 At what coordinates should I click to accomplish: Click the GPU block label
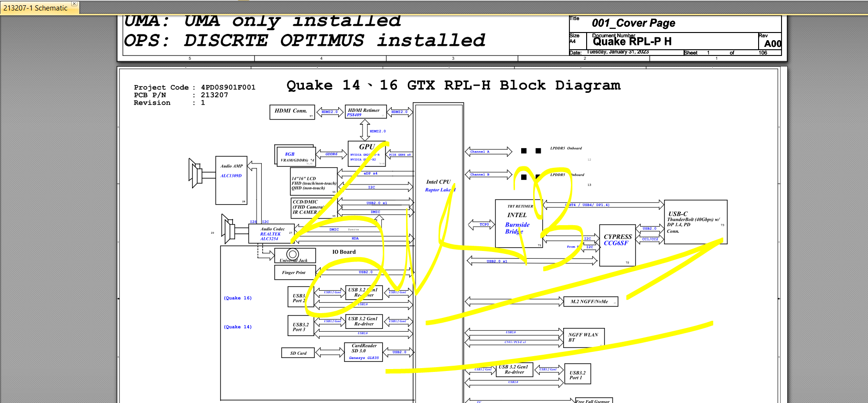click(x=367, y=147)
